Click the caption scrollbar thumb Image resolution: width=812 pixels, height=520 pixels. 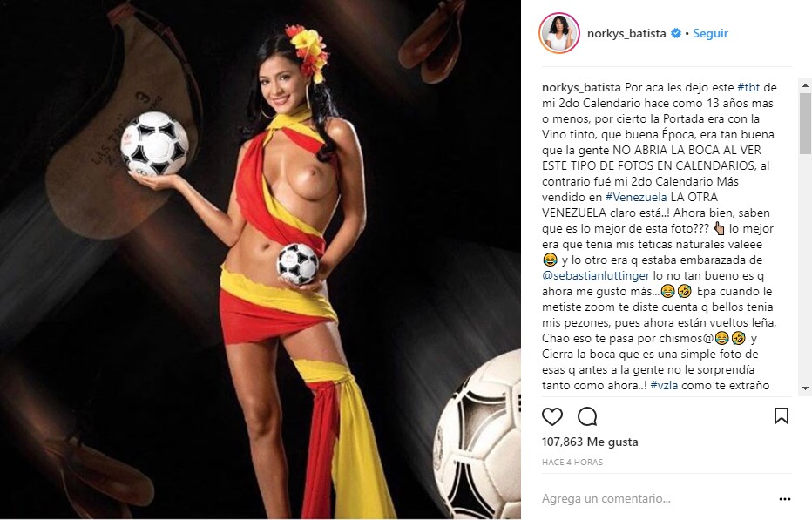(x=805, y=124)
